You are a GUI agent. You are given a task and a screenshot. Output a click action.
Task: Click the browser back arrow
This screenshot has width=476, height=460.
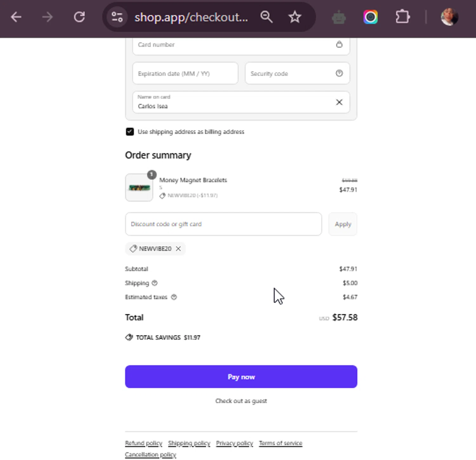[x=16, y=17]
